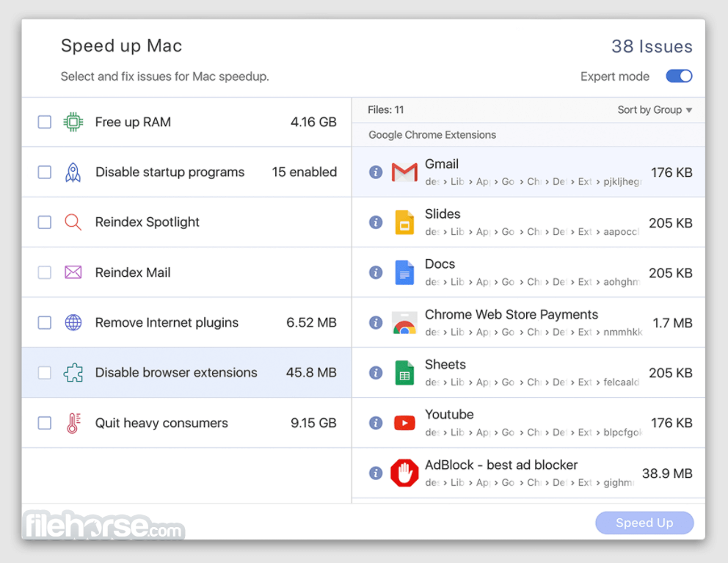Open info for the Docs extension
Image resolution: width=728 pixels, height=563 pixels.
pos(376,272)
